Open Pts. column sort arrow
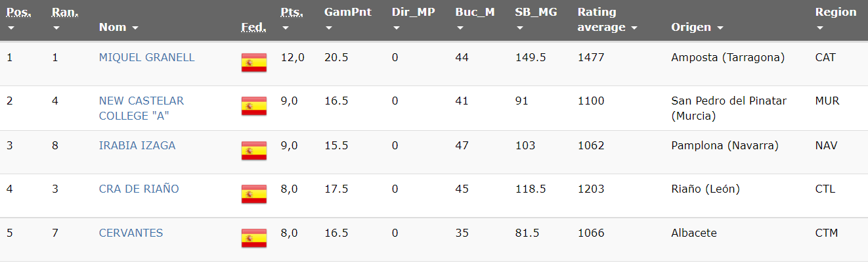This screenshot has width=868, height=263. coord(286,28)
